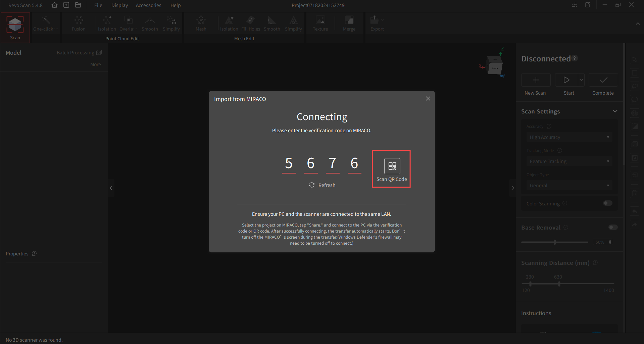Open the dropdown arrow beside the Start button
This screenshot has width=644, height=344.
tap(581, 80)
